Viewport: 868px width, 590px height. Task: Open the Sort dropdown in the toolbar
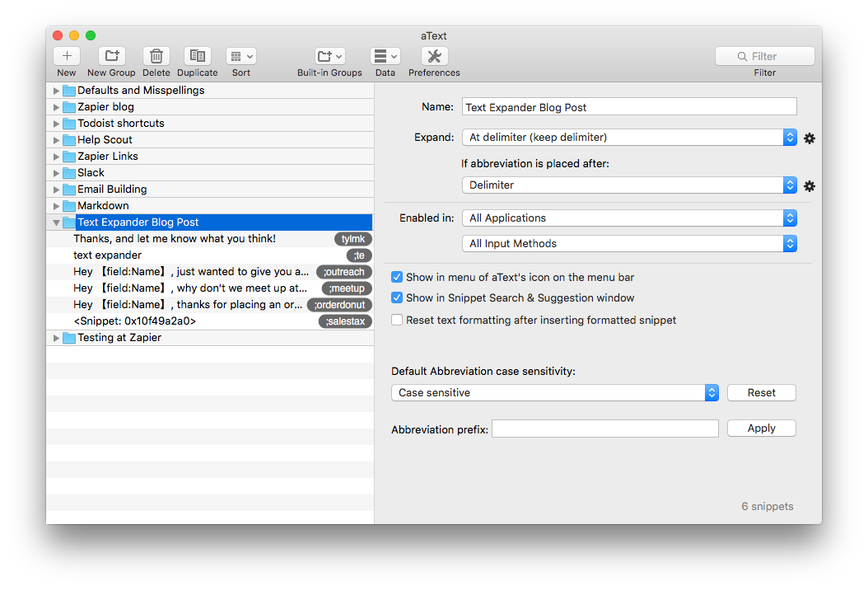240,56
